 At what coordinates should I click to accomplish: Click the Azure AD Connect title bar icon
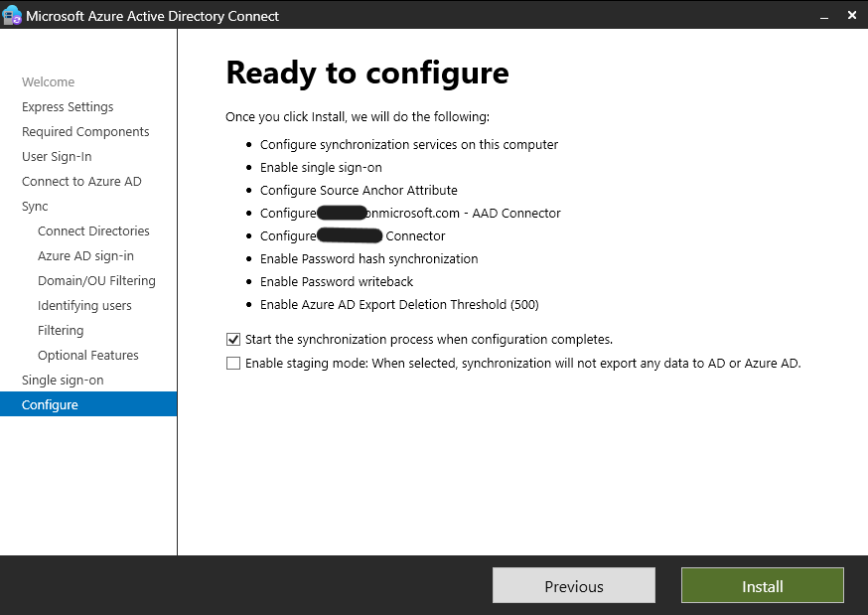click(12, 15)
